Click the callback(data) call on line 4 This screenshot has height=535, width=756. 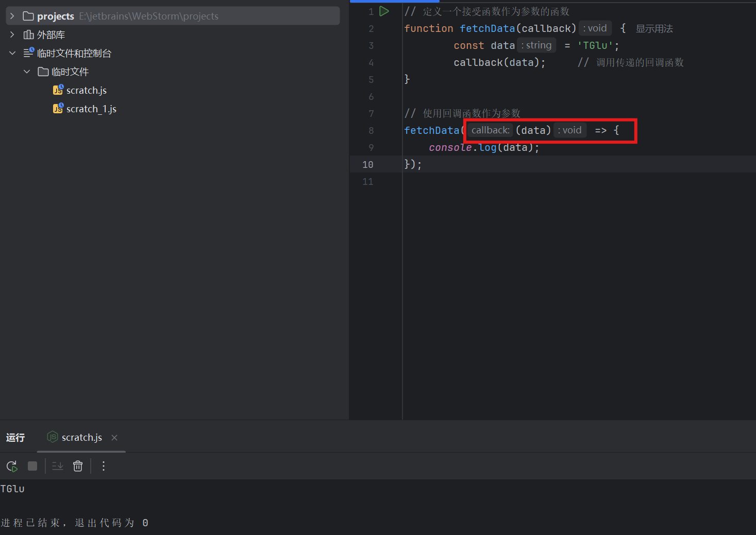coord(499,62)
